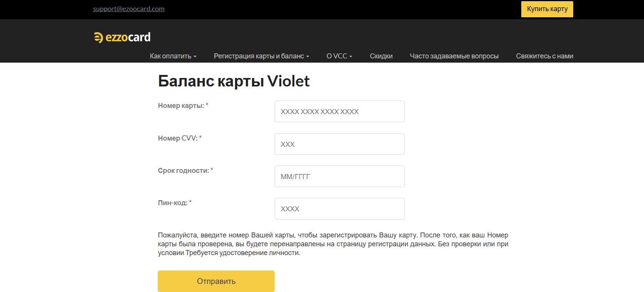
Task: Click into the CVV input field
Action: (x=339, y=144)
